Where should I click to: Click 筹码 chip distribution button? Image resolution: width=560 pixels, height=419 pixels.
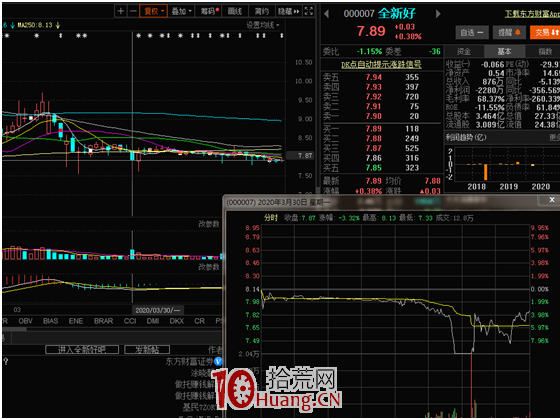pyautogui.click(x=209, y=11)
